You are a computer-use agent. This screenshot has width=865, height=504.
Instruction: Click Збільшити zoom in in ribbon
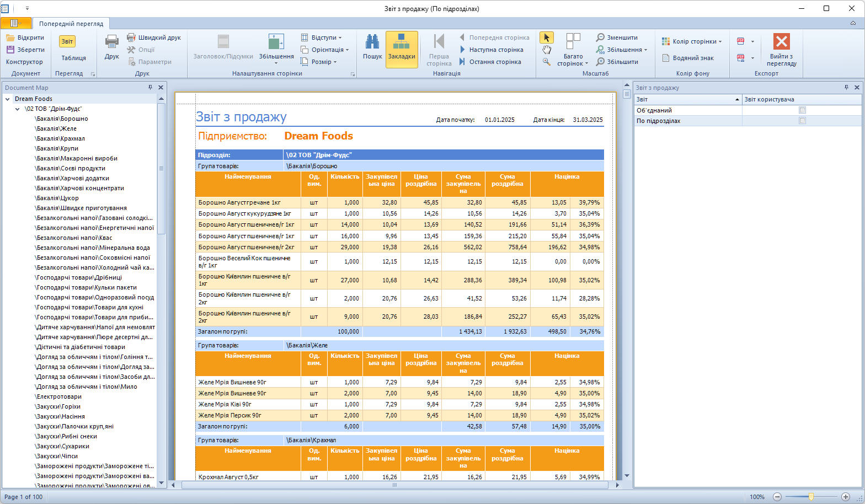(x=617, y=62)
